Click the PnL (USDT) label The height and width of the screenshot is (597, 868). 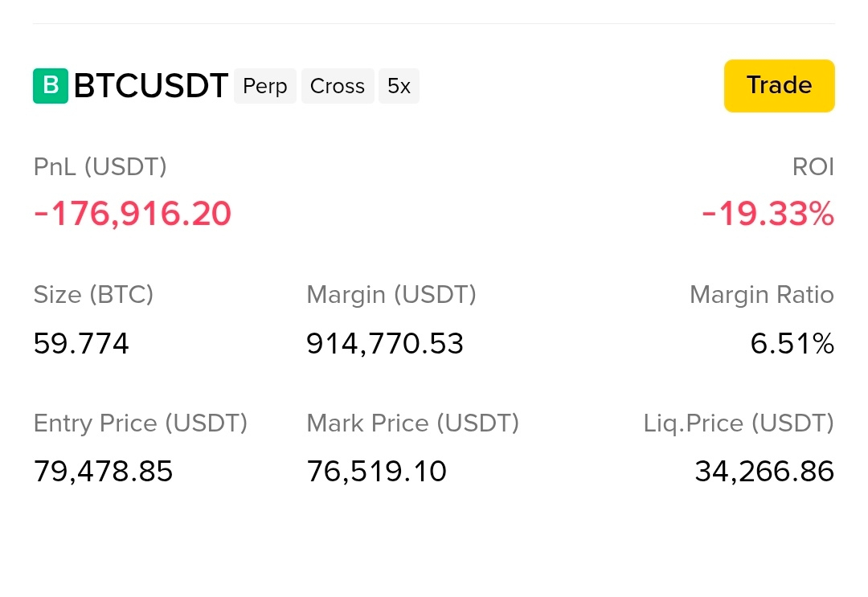click(x=100, y=167)
